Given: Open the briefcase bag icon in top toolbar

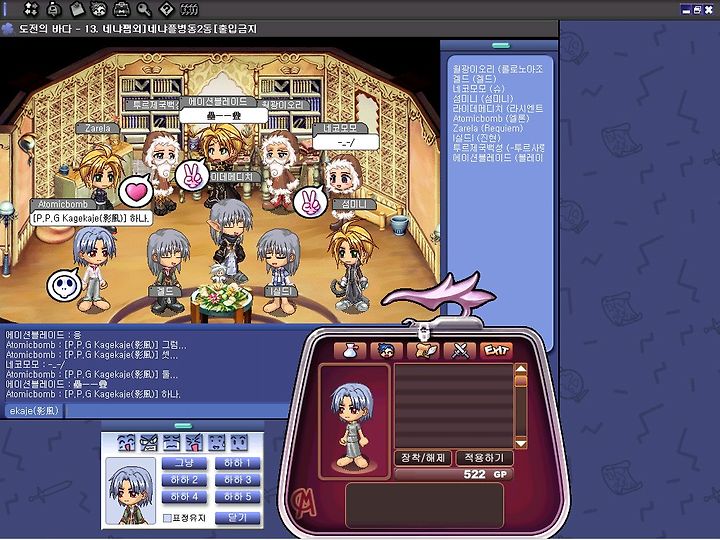Looking at the screenshot, I should click(121, 9).
